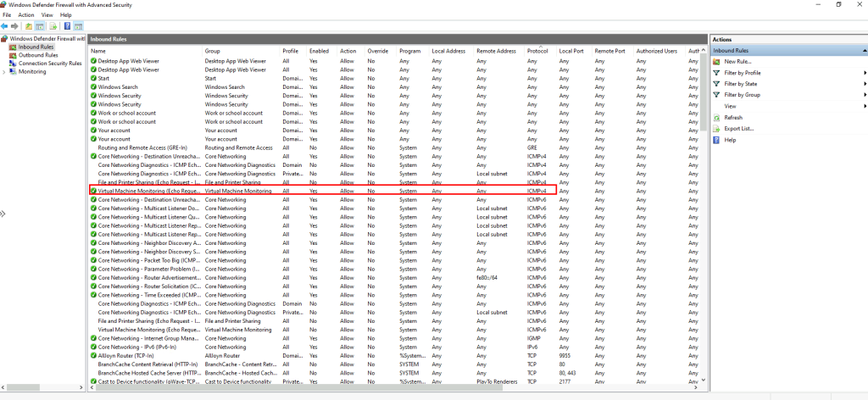
Task: Open the Help menu in menu bar
Action: click(x=66, y=15)
